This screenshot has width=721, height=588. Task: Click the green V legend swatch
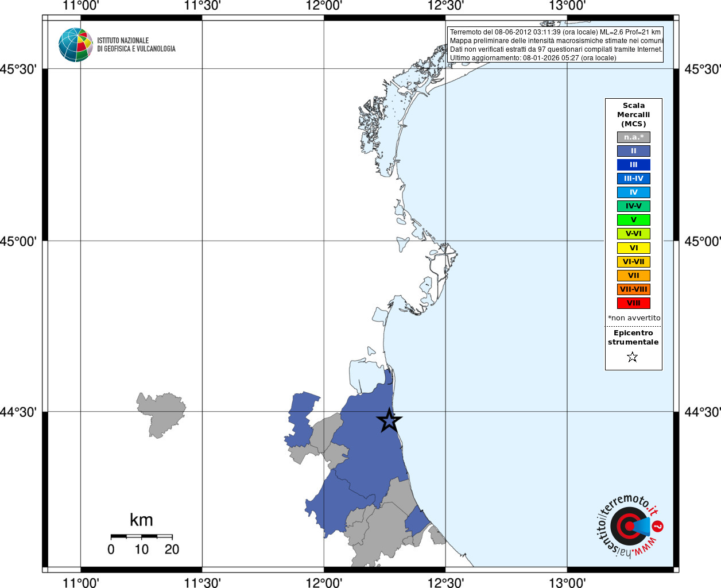634,220
